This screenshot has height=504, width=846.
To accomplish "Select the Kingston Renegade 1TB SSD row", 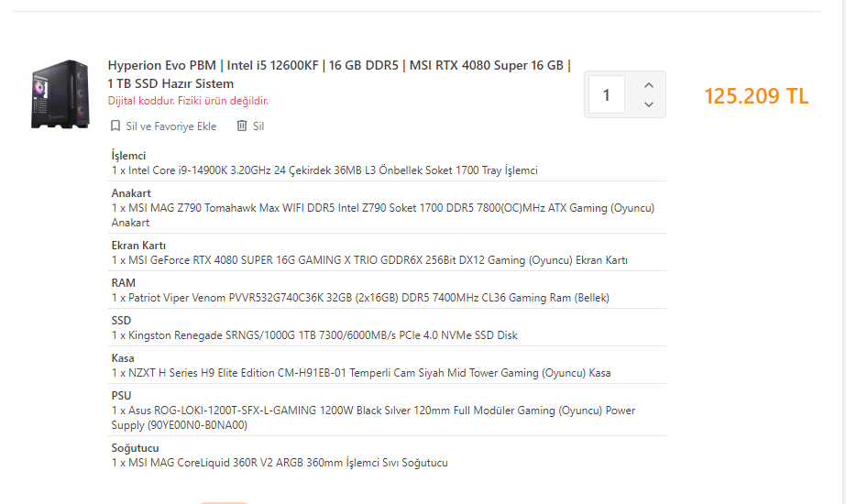I will click(x=314, y=335).
